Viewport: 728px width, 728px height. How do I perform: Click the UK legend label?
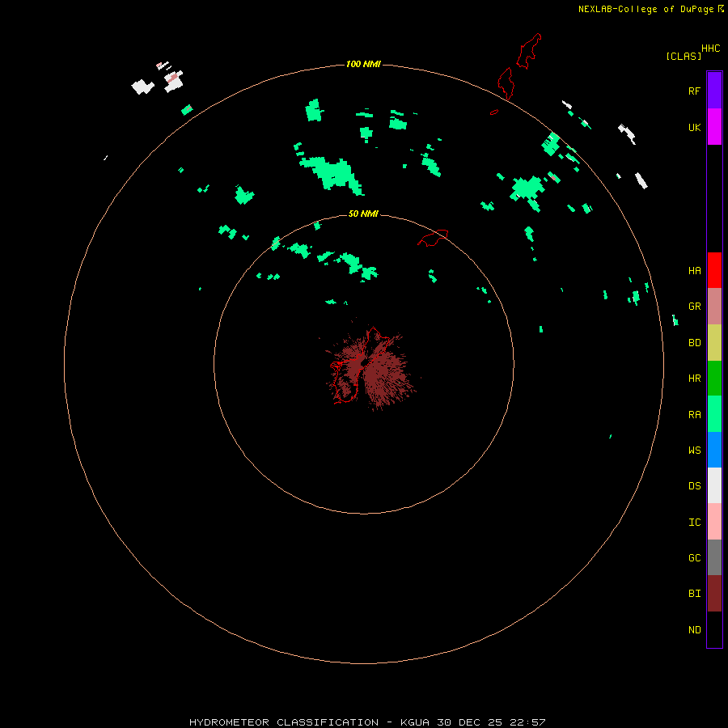tap(694, 128)
